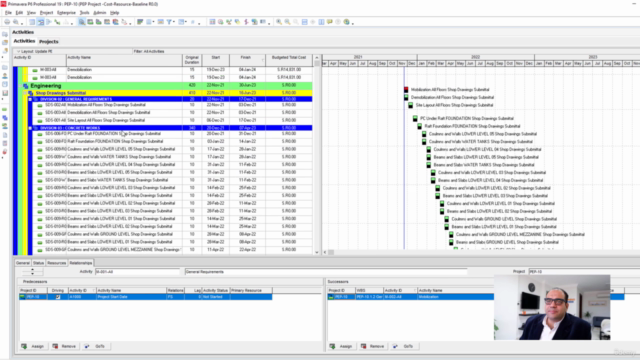This screenshot has width=640, height=360.
Task: Click the Print icon in toolbar
Action: (x=7, y=22)
